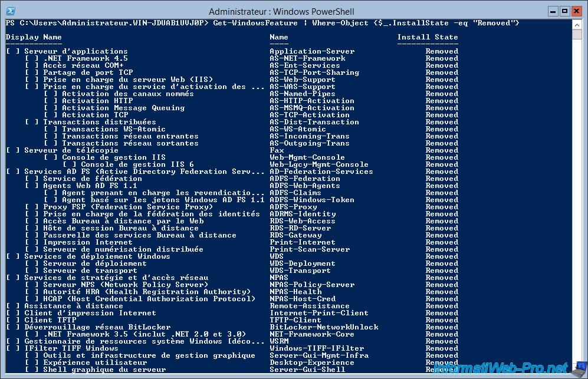Click Server-Gui-Mgmt-Infra feature name
588x379 pixels.
319,356
